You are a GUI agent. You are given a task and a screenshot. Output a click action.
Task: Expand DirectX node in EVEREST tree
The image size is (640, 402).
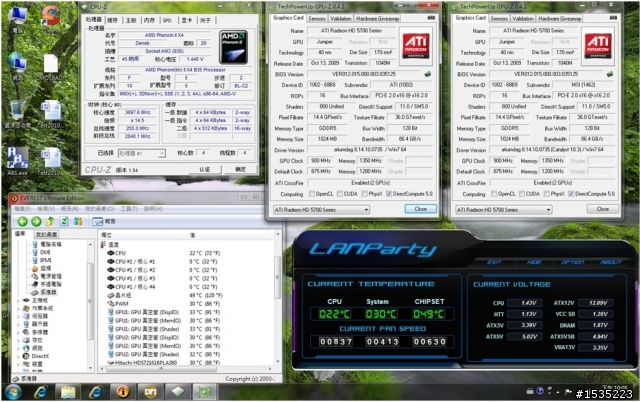click(x=18, y=356)
